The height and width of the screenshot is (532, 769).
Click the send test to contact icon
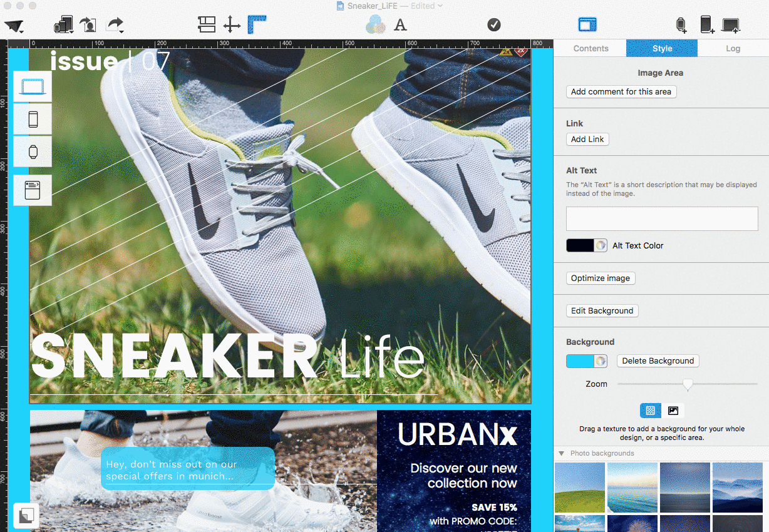[89, 25]
